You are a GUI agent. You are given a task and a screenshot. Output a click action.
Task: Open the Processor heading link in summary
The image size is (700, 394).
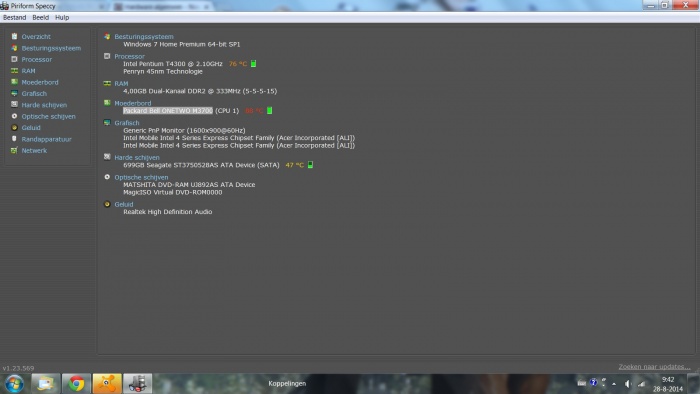coord(129,56)
